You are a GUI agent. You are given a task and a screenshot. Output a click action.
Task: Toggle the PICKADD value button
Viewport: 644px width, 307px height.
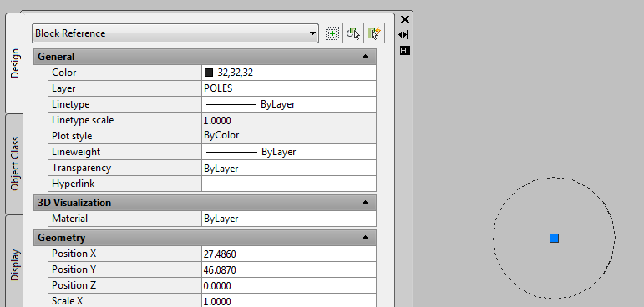(332, 33)
